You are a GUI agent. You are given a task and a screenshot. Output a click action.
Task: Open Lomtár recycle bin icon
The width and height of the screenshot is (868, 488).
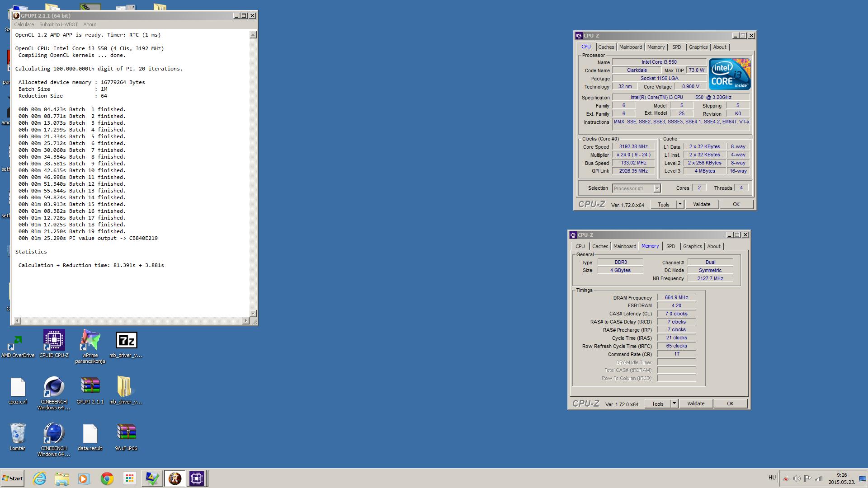[18, 437]
